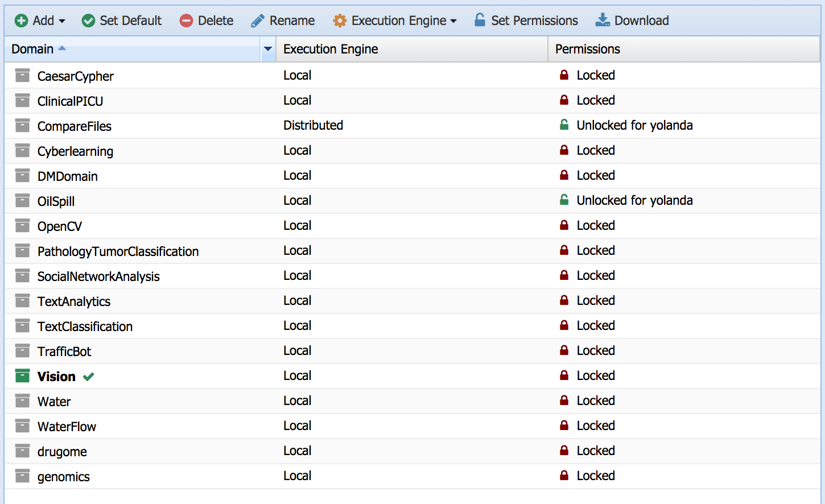Sort by the Permissions column header
The image size is (825, 504).
click(x=587, y=49)
